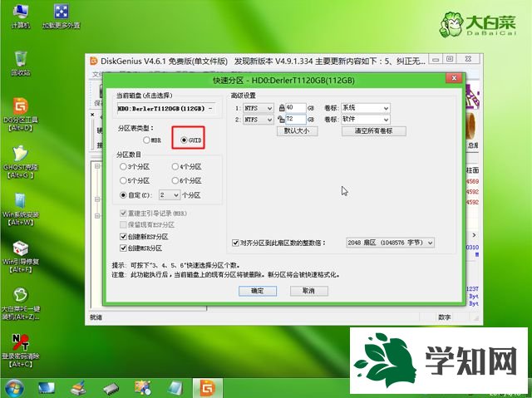Click DiskGenius title bar app icon
532x398 pixels.
click(x=94, y=61)
